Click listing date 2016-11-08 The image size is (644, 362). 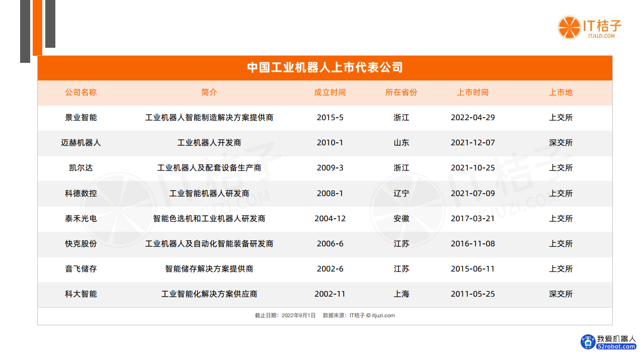pyautogui.click(x=473, y=244)
